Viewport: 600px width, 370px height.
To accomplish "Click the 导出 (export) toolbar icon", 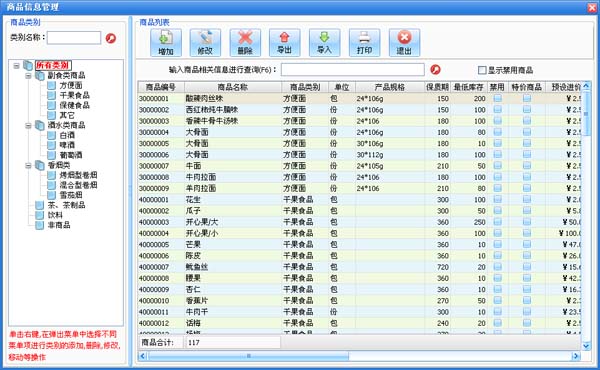I will (x=285, y=42).
